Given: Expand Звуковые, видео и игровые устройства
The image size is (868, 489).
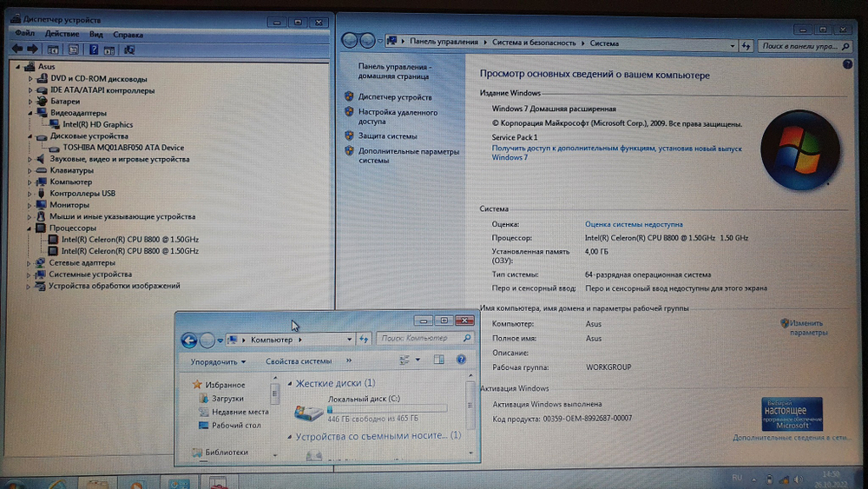Looking at the screenshot, I should pyautogui.click(x=30, y=160).
